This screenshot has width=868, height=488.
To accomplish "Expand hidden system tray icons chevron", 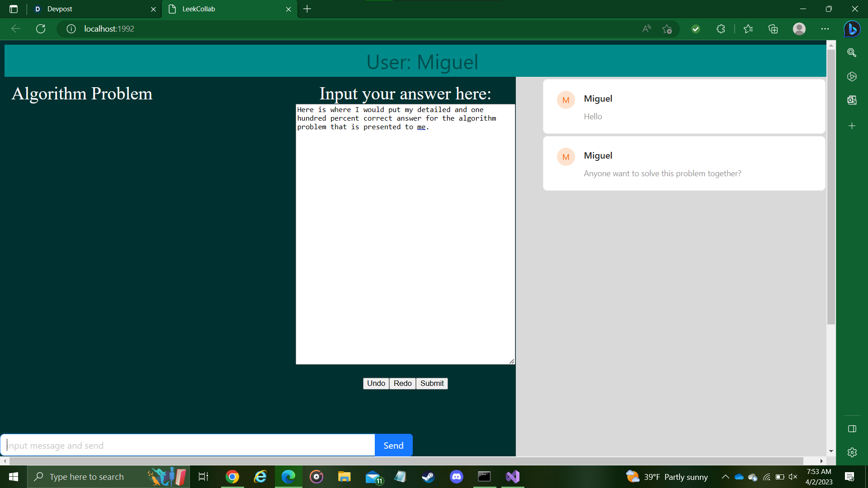I will click(725, 477).
